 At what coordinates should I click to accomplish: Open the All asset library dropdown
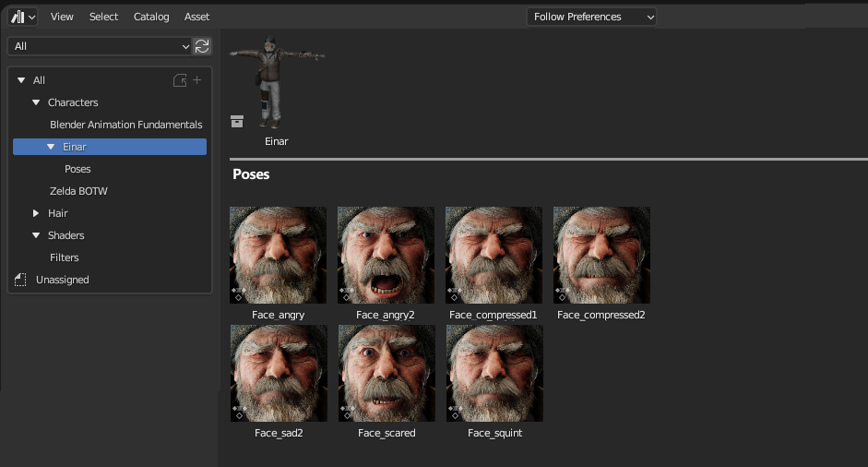pos(100,46)
